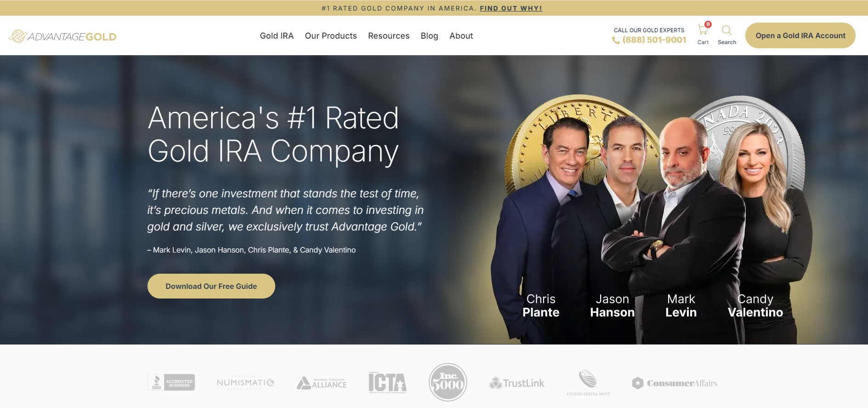Click the Inc. 5000 badge
Screen dimensions: 868x408
pyautogui.click(x=448, y=382)
